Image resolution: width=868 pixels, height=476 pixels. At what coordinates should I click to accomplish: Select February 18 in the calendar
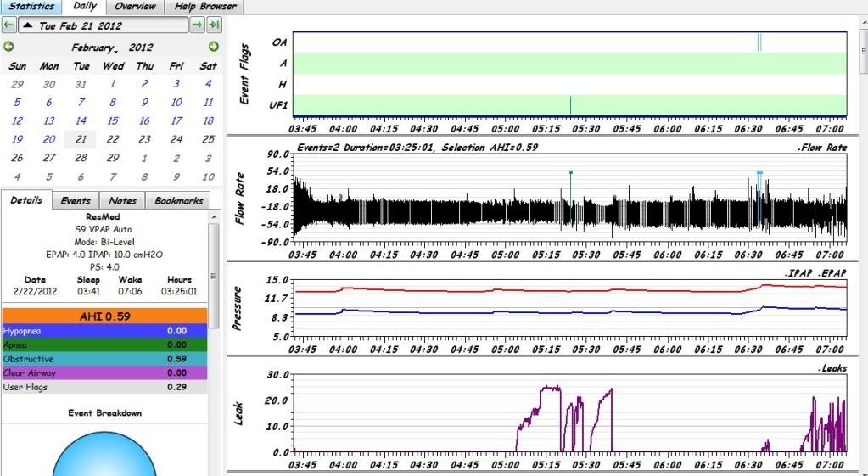point(208,120)
